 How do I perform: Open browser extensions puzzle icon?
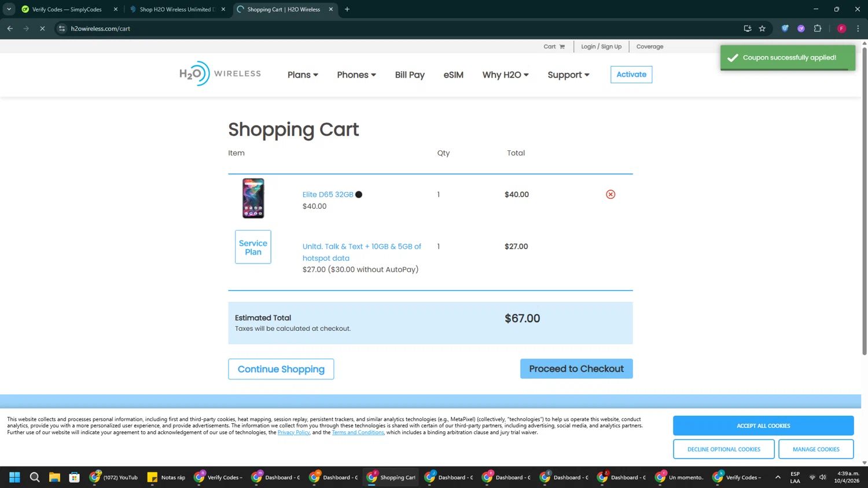pyautogui.click(x=818, y=28)
